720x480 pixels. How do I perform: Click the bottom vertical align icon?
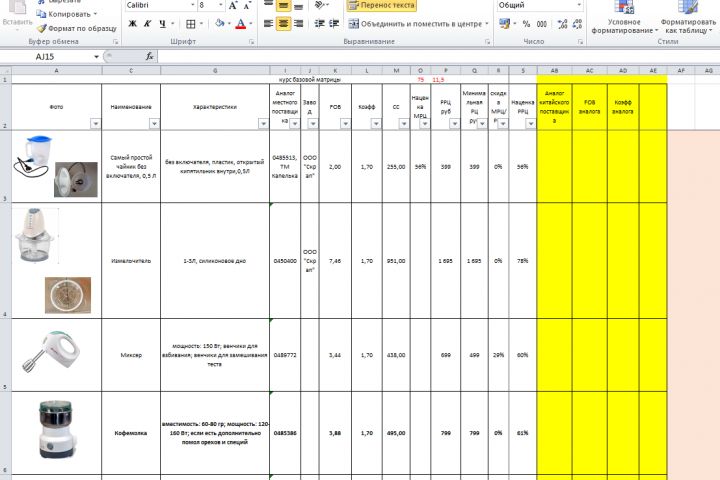[298, 5]
